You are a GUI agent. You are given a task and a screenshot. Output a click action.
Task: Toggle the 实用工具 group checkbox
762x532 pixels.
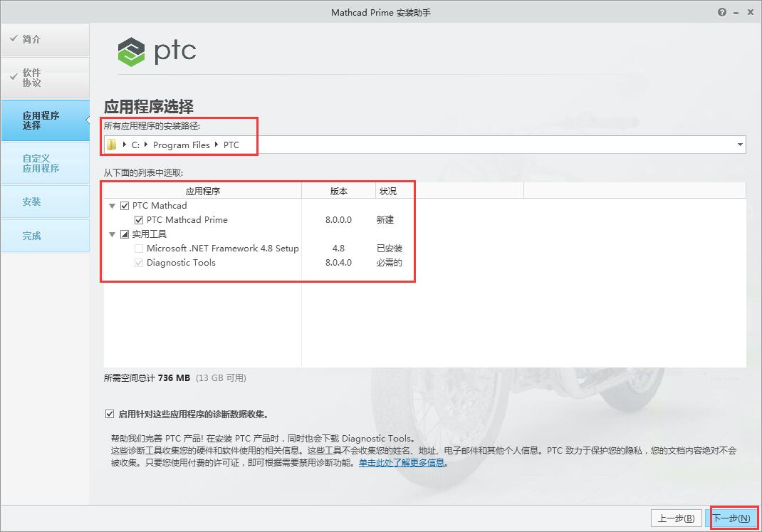[x=125, y=234]
